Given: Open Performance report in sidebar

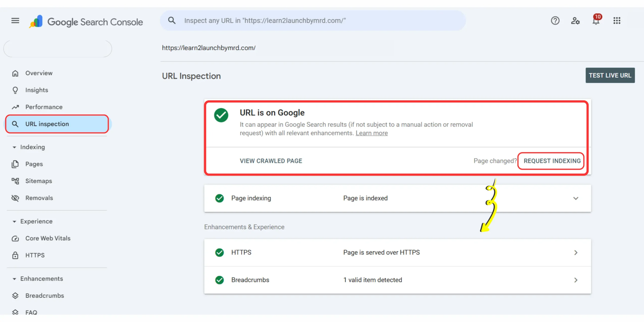Looking at the screenshot, I should [x=44, y=107].
